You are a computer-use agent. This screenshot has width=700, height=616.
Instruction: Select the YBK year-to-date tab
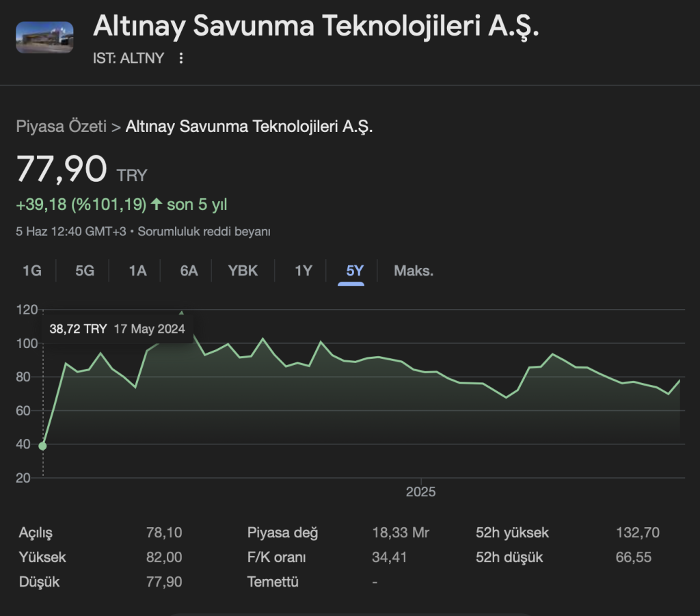pyautogui.click(x=243, y=271)
